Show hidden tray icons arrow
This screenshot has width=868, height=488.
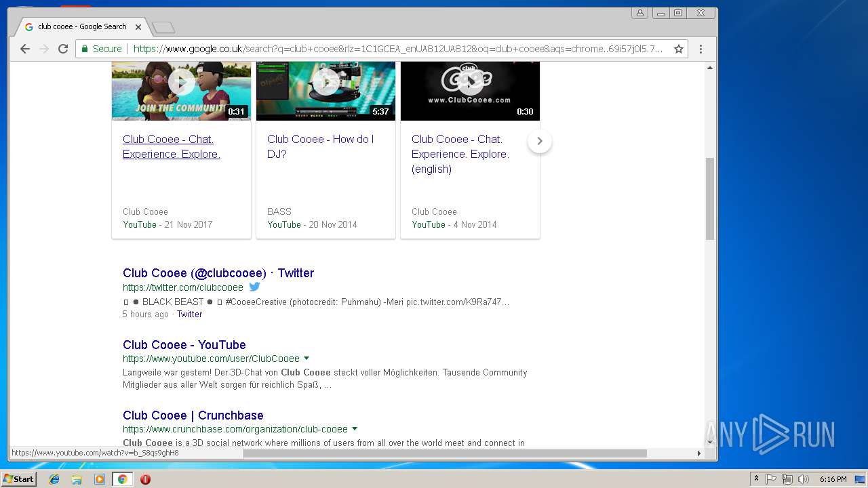point(756,479)
